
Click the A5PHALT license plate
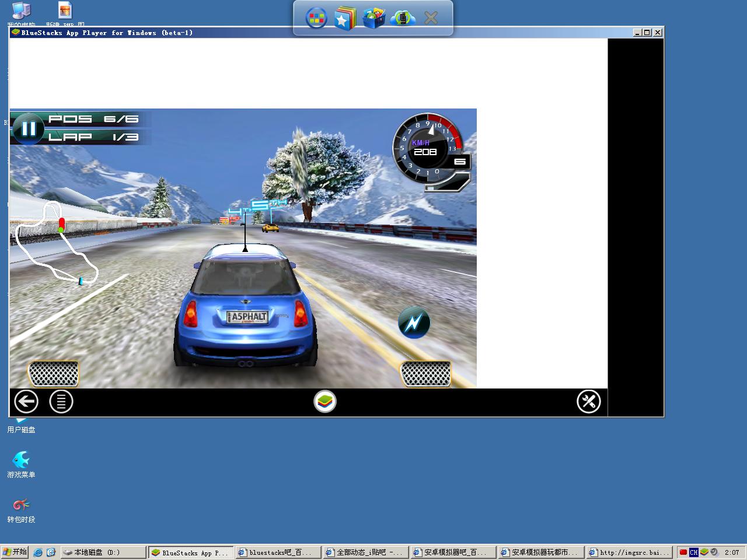(x=247, y=317)
